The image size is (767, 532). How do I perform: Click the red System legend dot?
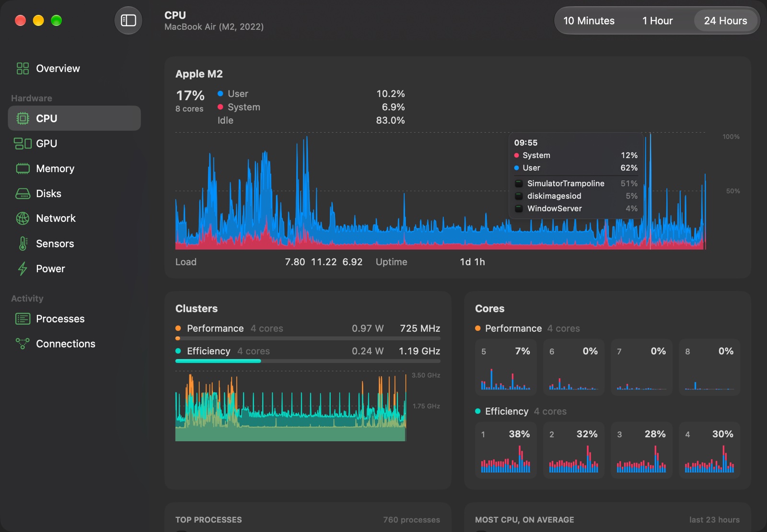click(x=221, y=107)
